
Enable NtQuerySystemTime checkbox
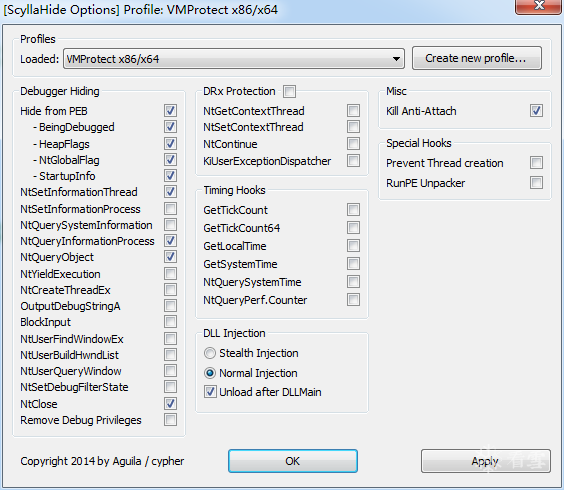pos(354,282)
